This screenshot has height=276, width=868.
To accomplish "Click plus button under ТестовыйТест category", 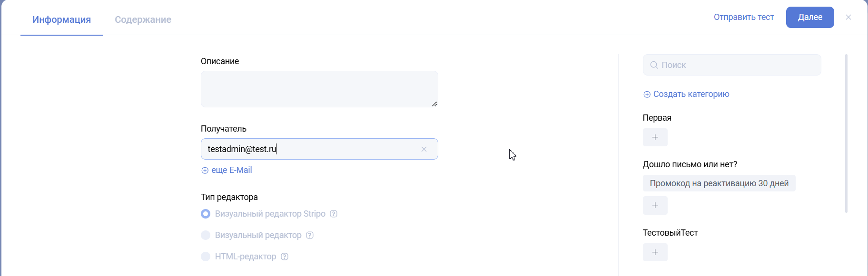I will click(655, 252).
